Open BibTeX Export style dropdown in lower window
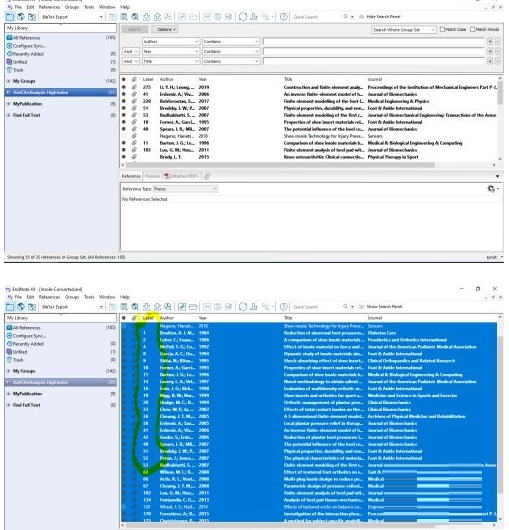Screen dimensions: 509x530 [x=101, y=307]
